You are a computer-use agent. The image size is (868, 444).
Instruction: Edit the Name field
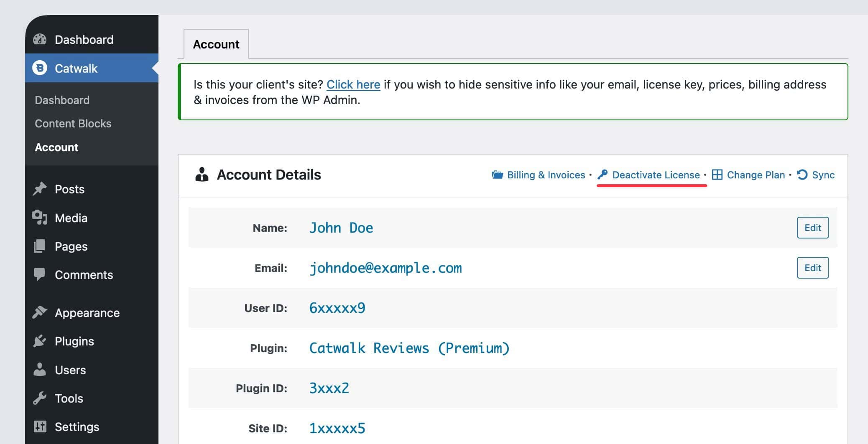click(812, 227)
